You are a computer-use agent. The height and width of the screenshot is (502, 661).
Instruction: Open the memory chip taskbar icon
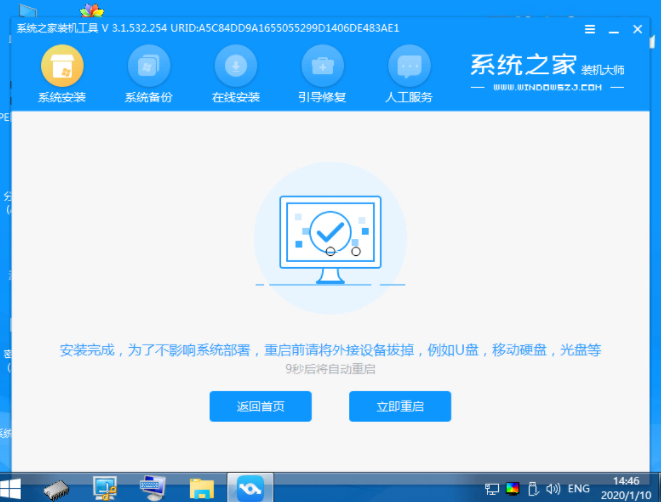click(56, 490)
